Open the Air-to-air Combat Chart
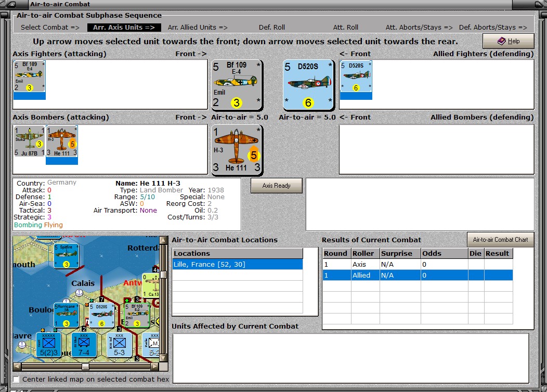The height and width of the screenshot is (392, 547). point(500,240)
